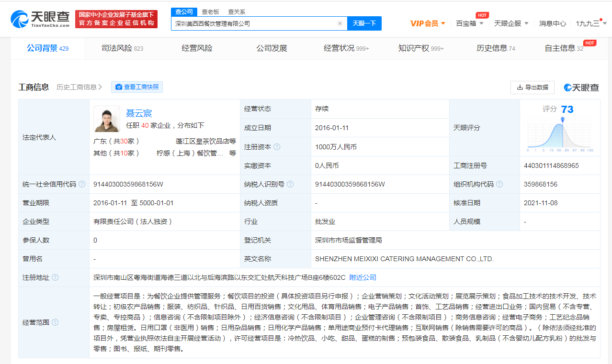Click help icon beside 注册资本

click(277, 147)
